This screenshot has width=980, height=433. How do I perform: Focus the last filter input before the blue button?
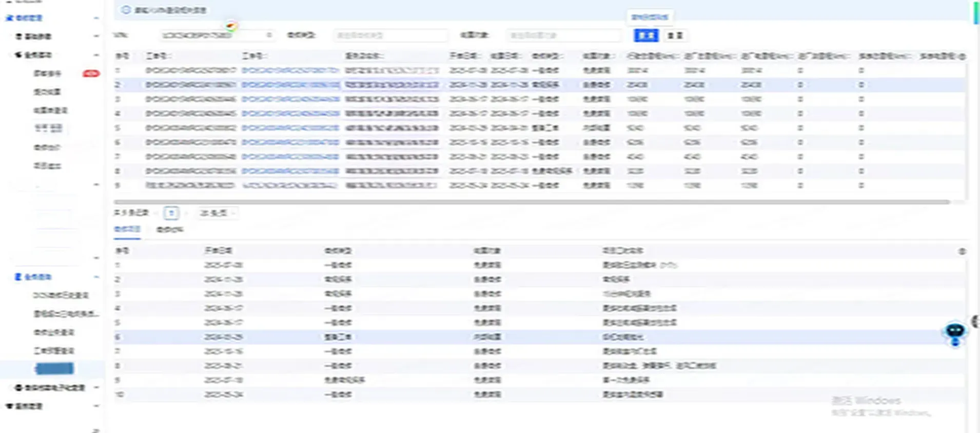coord(563,35)
